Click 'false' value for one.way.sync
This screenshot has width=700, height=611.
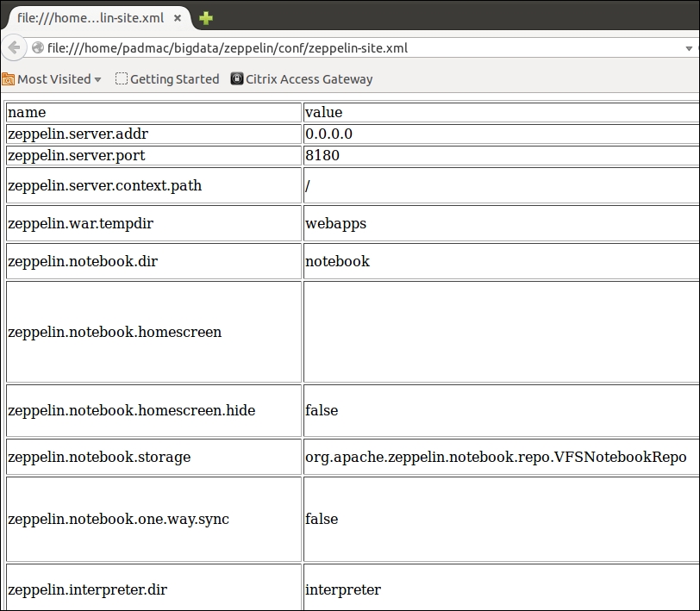coord(502,519)
